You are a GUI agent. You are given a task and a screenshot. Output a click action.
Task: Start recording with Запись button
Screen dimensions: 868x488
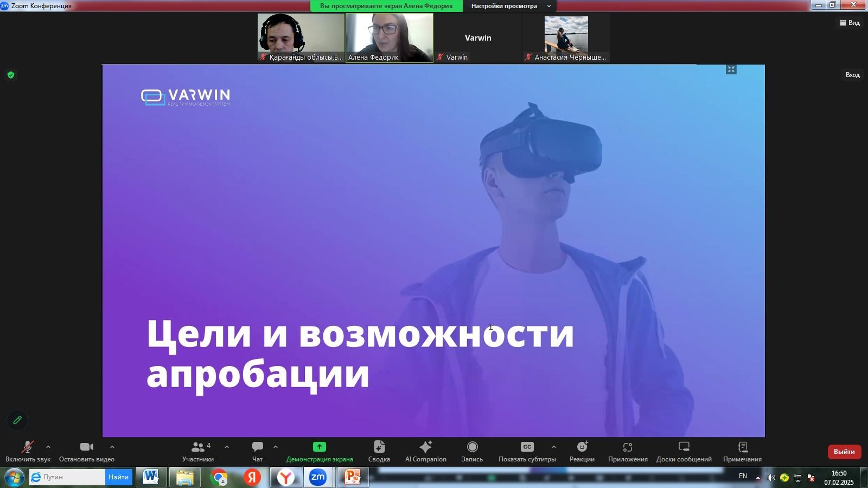tap(472, 451)
